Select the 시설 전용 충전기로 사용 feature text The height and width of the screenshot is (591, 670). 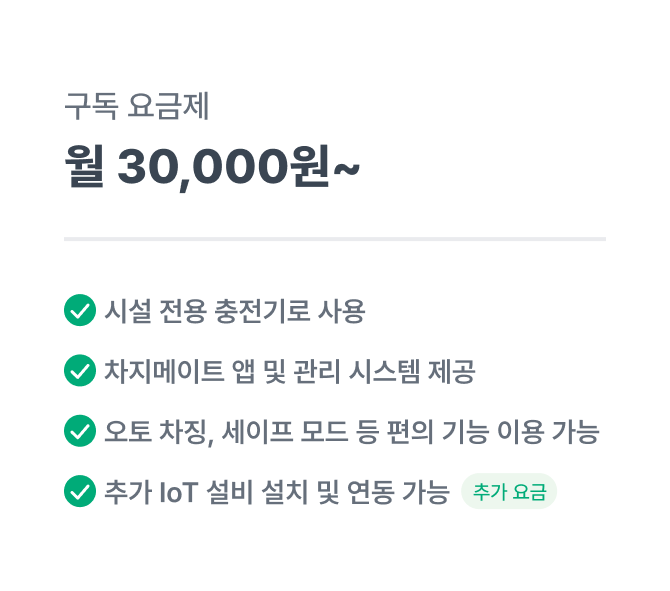coord(235,311)
